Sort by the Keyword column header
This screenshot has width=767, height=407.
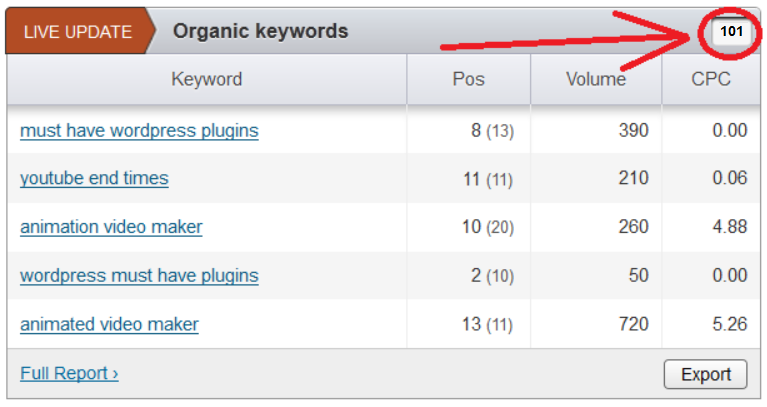coord(206,79)
